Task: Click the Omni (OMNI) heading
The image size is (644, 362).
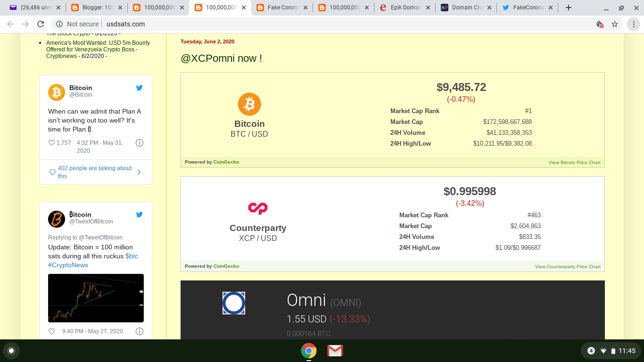Action: [x=324, y=300]
